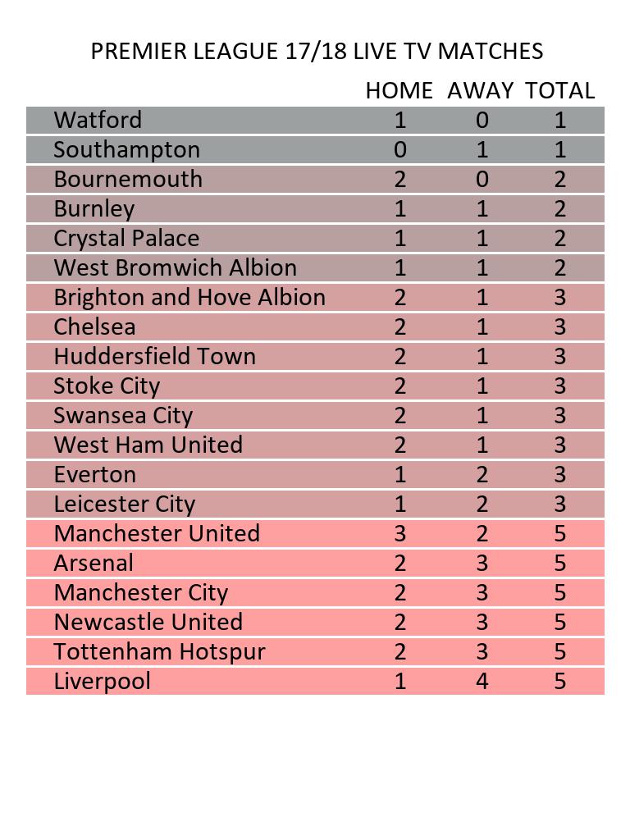Image resolution: width=630 pixels, height=840 pixels.
Task: Select Crystal Palace team name
Action: click(126, 239)
